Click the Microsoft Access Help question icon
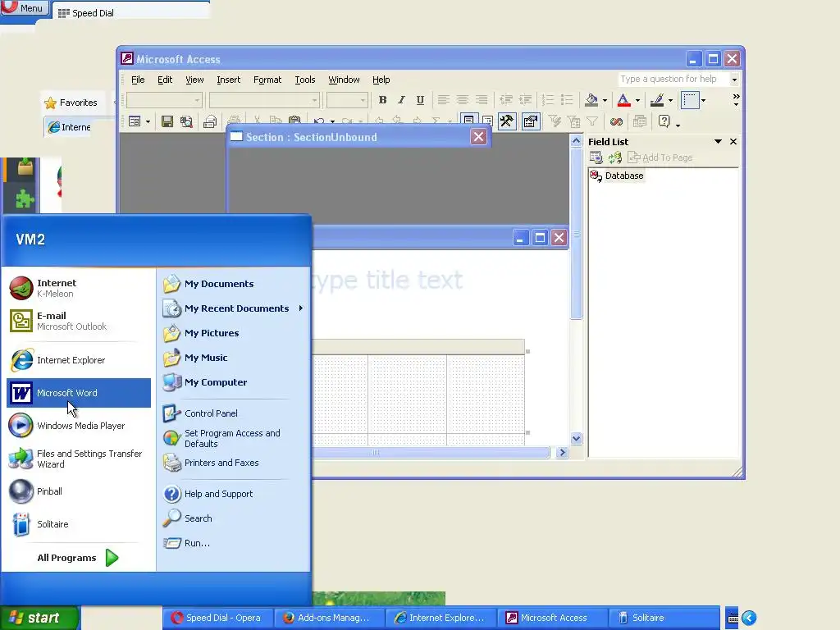This screenshot has width=840, height=630. [664, 121]
